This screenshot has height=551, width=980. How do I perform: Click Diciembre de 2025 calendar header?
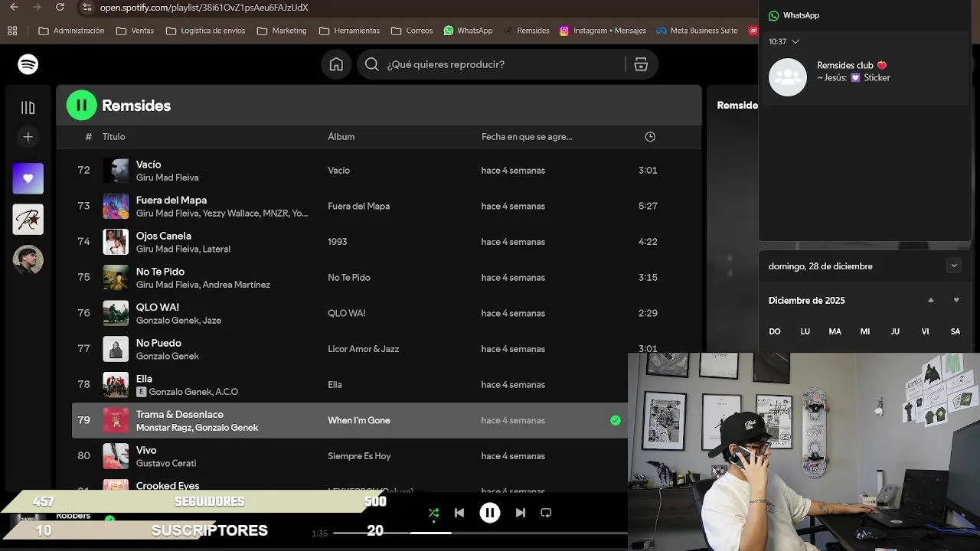[807, 301]
